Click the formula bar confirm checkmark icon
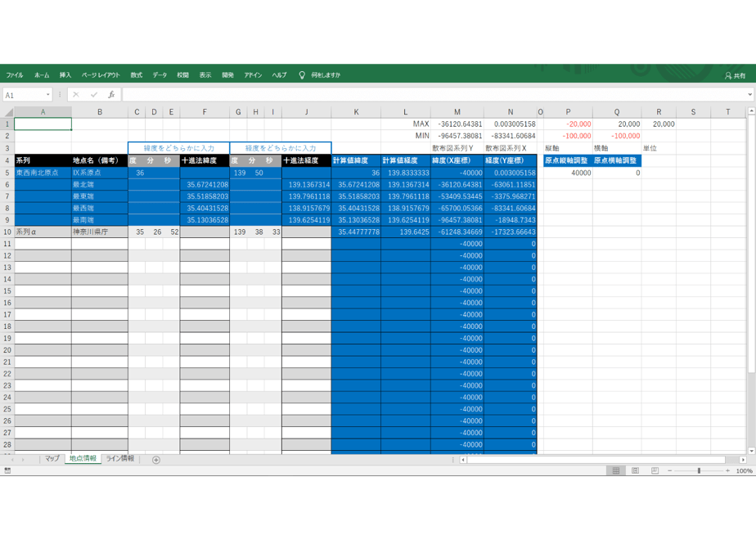 93,95
